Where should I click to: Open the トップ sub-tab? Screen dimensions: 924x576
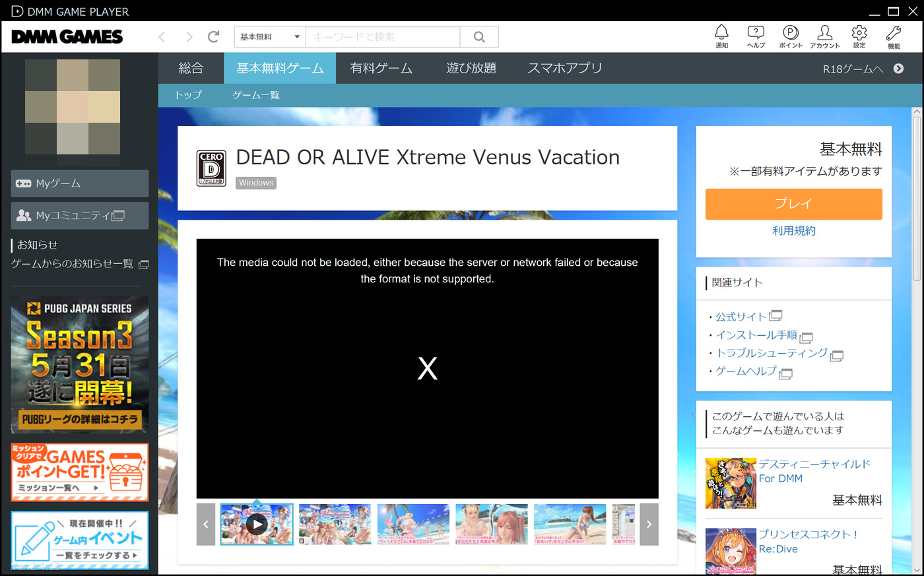188,95
